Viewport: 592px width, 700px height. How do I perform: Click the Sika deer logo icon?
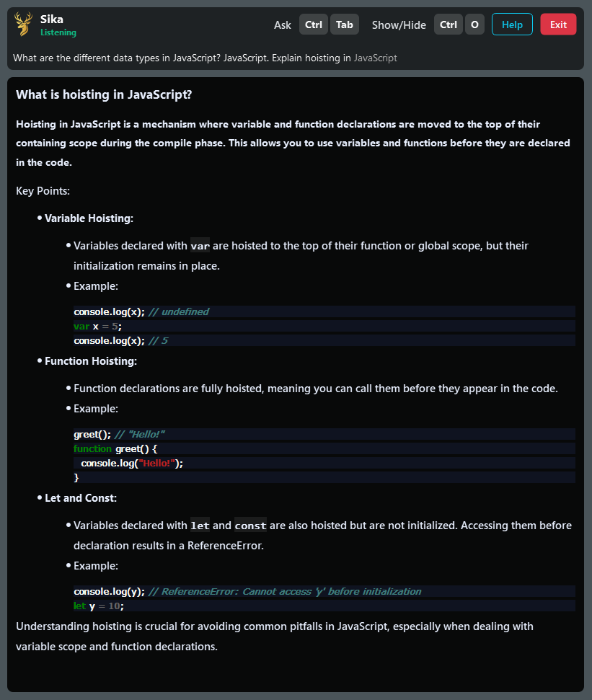pyautogui.click(x=23, y=25)
